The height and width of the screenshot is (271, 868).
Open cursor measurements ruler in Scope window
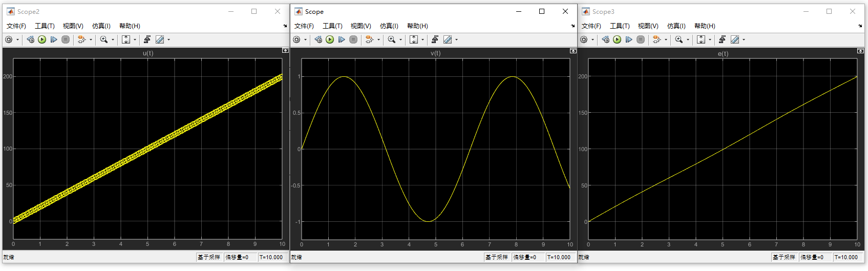(448, 39)
